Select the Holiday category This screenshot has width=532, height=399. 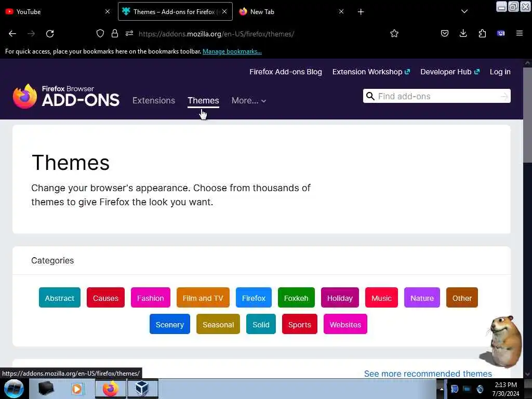coord(340,298)
